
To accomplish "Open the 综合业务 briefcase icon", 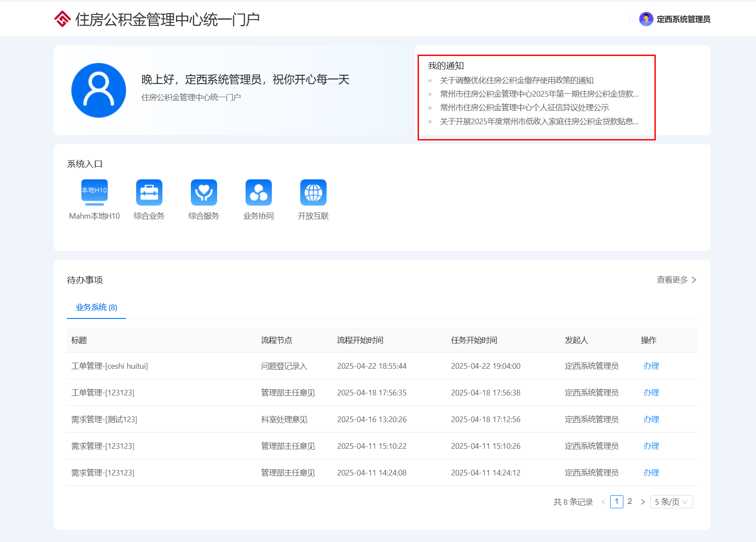I will pos(149,192).
